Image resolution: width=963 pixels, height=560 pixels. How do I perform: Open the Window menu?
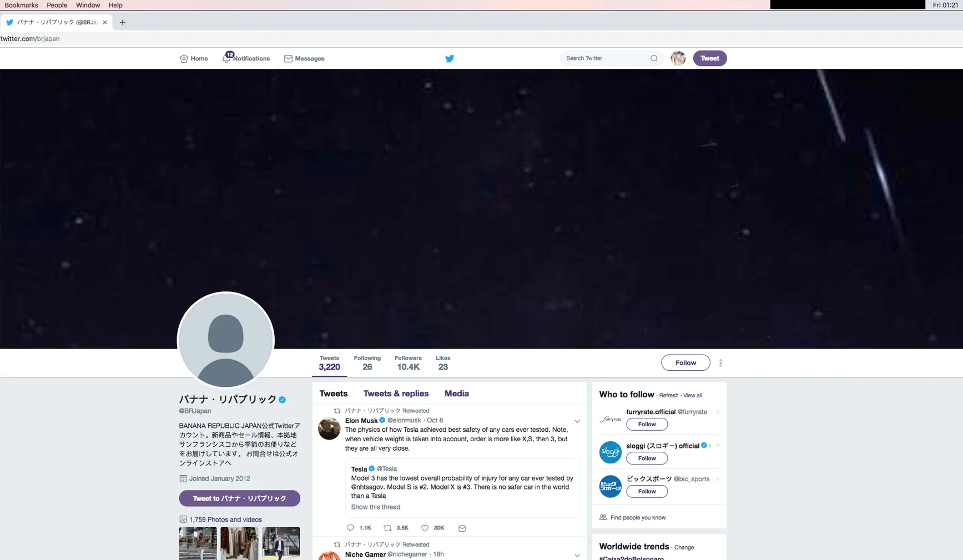(88, 5)
